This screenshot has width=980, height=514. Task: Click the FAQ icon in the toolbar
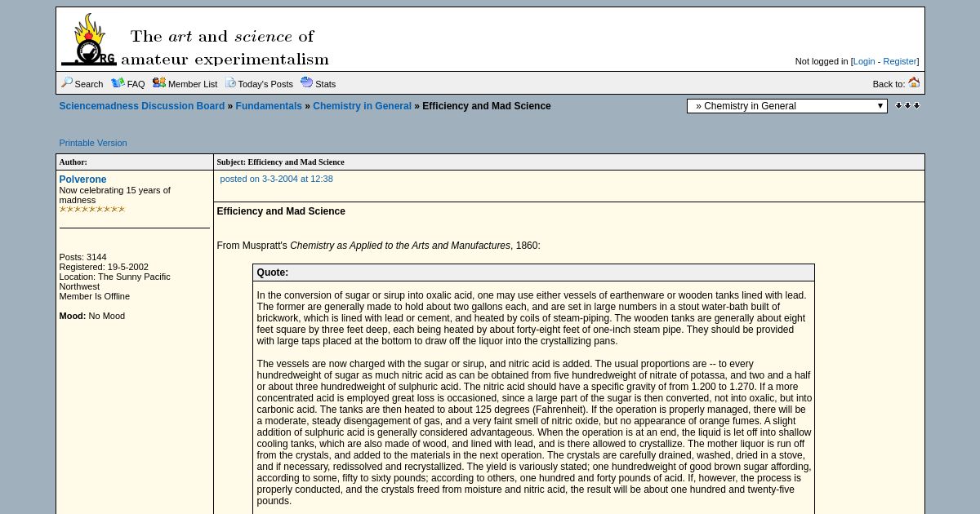[x=118, y=82]
